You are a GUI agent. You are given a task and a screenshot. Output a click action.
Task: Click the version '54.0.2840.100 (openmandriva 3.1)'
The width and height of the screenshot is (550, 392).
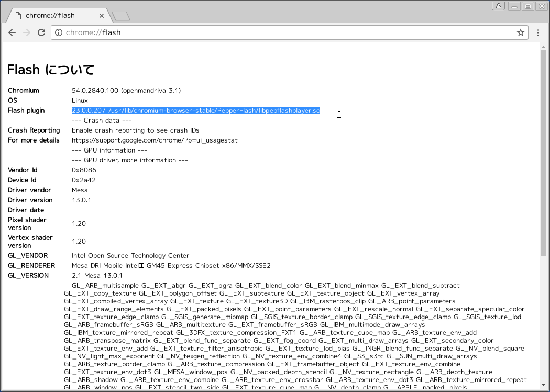coord(126,91)
